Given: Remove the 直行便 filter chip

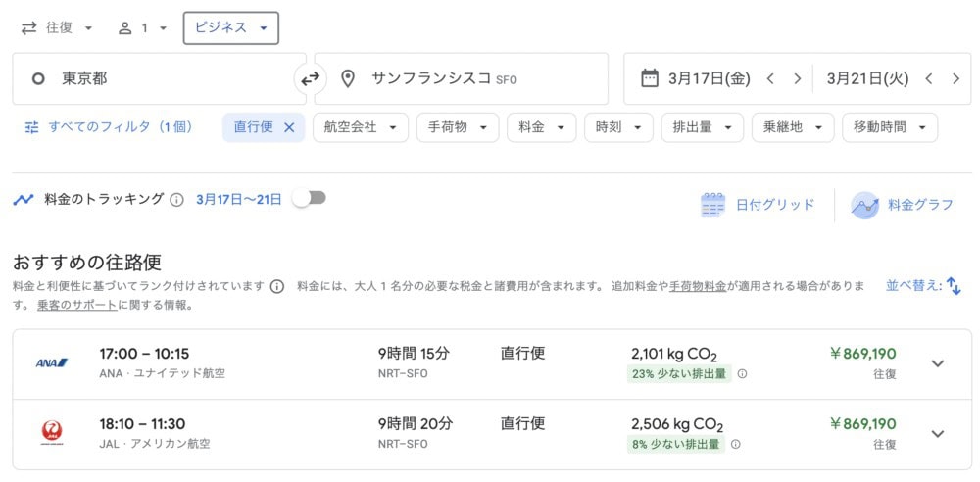Looking at the screenshot, I should point(289,127).
